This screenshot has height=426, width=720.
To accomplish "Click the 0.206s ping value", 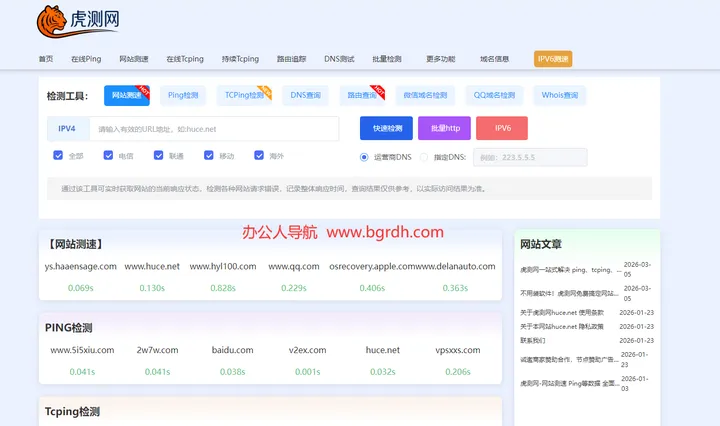I will (x=458, y=371).
